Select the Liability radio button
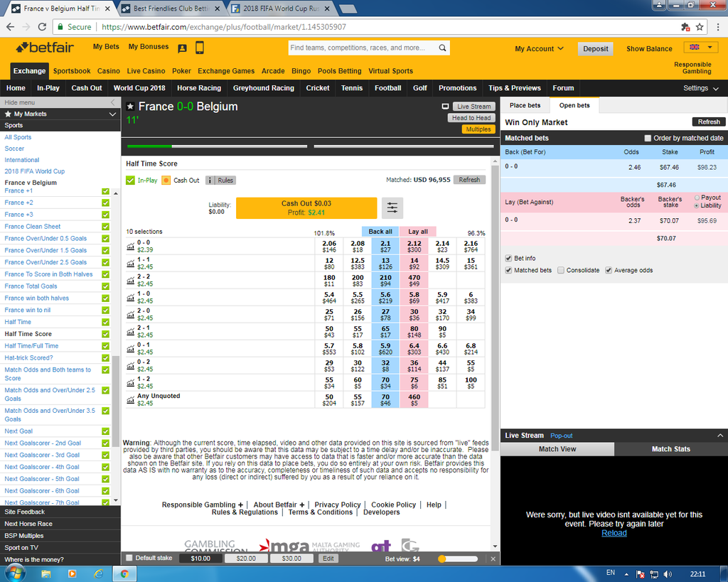728x582 pixels. [x=697, y=205]
